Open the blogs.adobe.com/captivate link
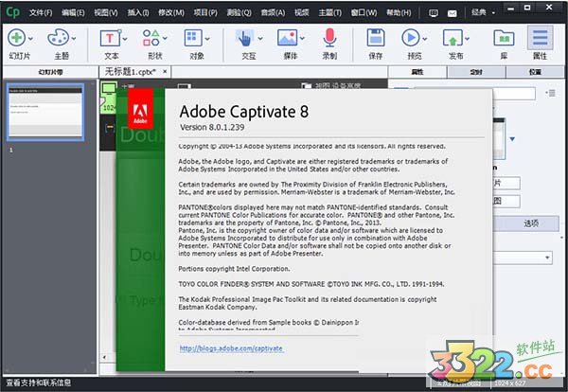The width and height of the screenshot is (568, 392). (x=231, y=348)
